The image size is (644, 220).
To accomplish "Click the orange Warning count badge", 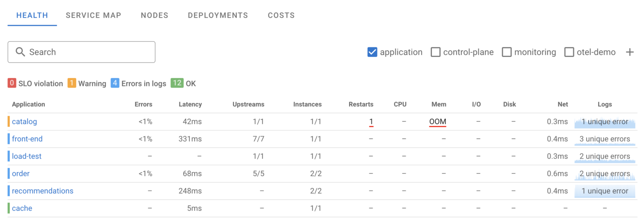I will [x=72, y=83].
